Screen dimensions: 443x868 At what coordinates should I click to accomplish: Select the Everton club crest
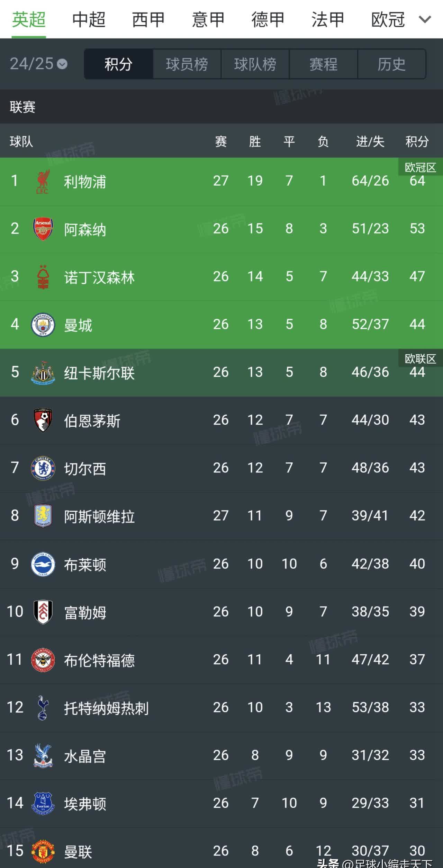click(x=43, y=803)
